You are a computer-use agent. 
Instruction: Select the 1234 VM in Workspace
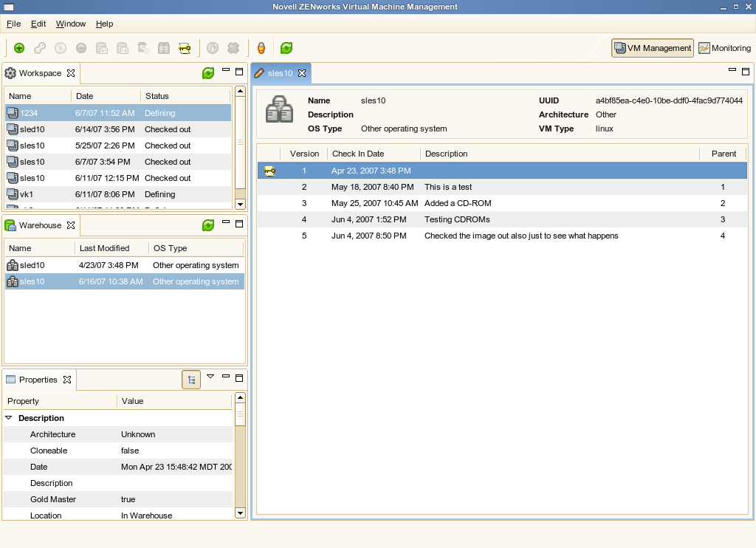pyautogui.click(x=30, y=113)
